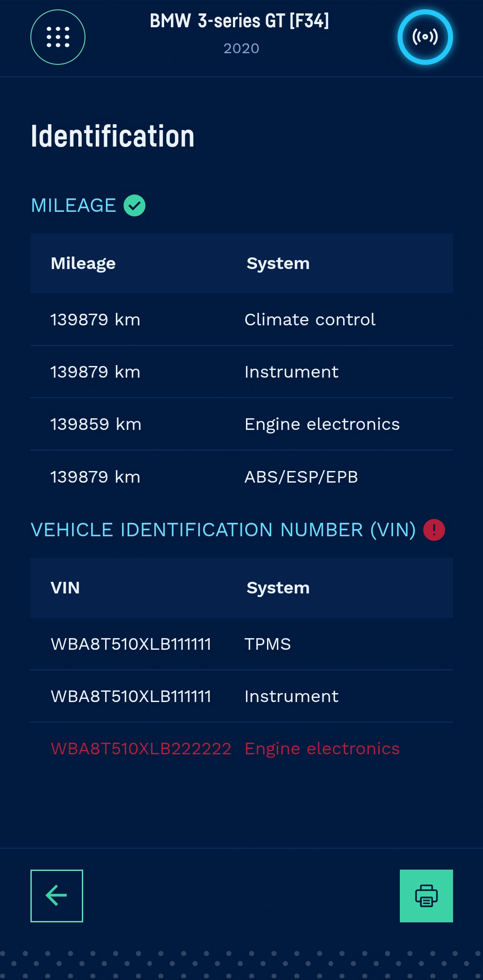483x980 pixels.
Task: Click the VIN column header
Action: pos(65,588)
